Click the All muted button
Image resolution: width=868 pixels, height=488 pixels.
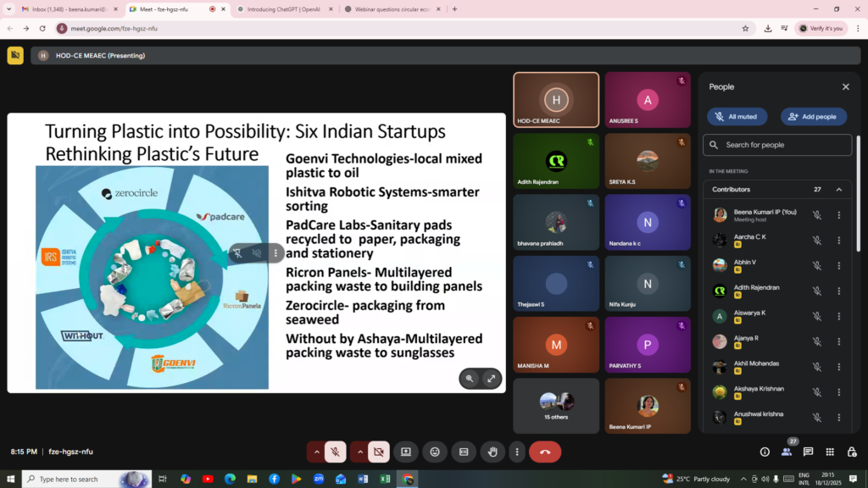click(x=737, y=117)
